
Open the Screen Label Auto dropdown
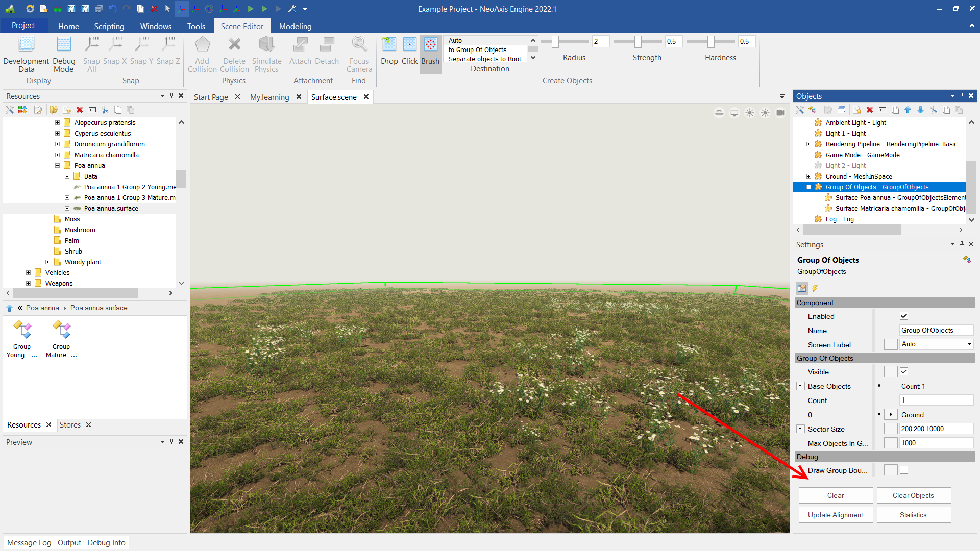pyautogui.click(x=936, y=344)
